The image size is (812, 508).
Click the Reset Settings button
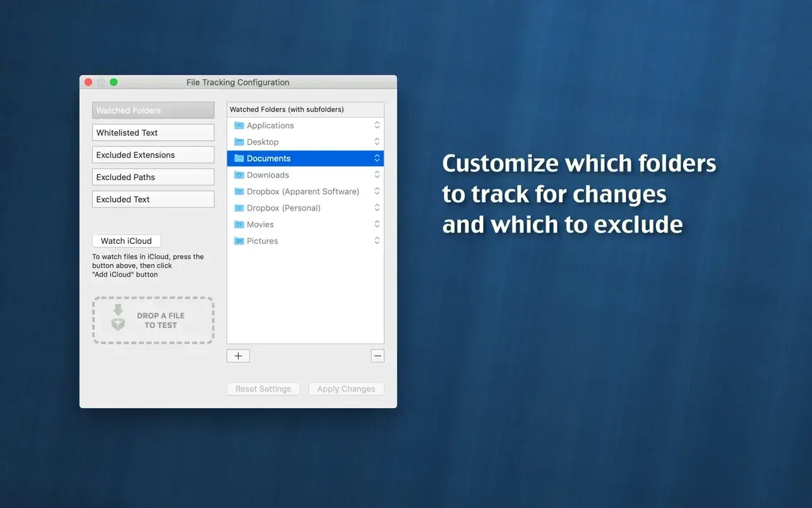[x=263, y=389]
